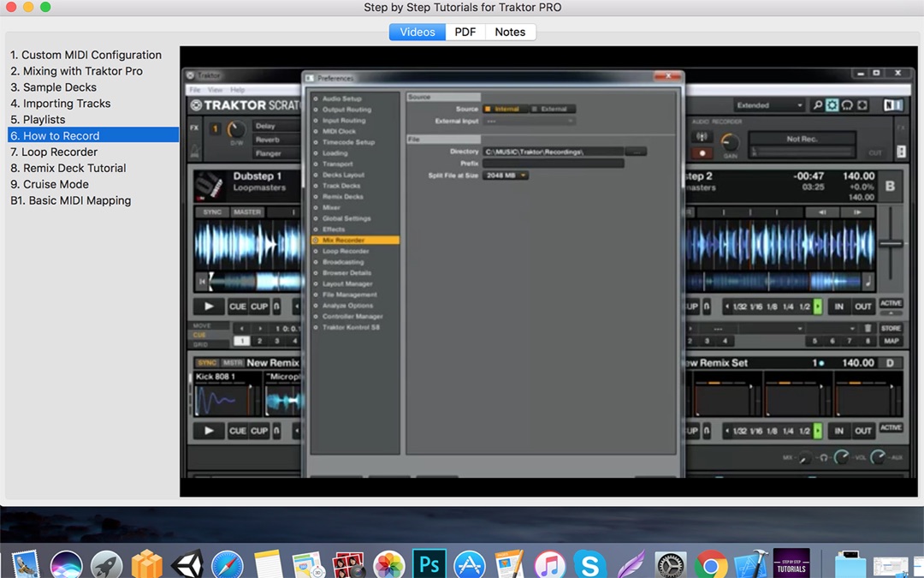Viewport: 924px width, 578px height.
Task: Switch to the PDF tab
Action: pos(465,32)
